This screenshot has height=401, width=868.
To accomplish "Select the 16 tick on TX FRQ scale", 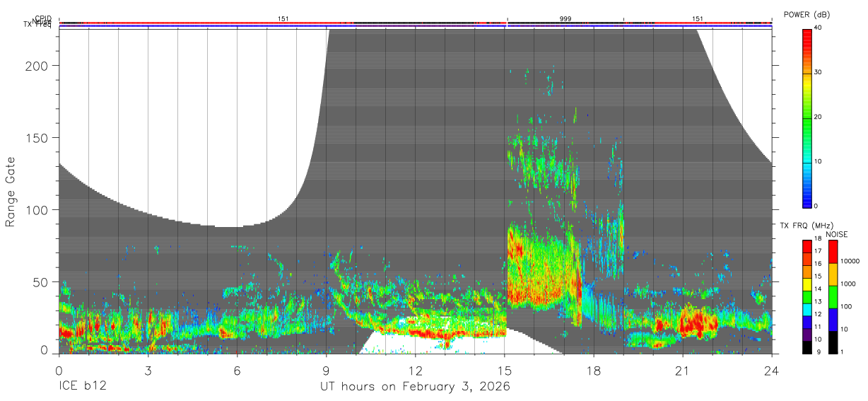I will [x=818, y=264].
